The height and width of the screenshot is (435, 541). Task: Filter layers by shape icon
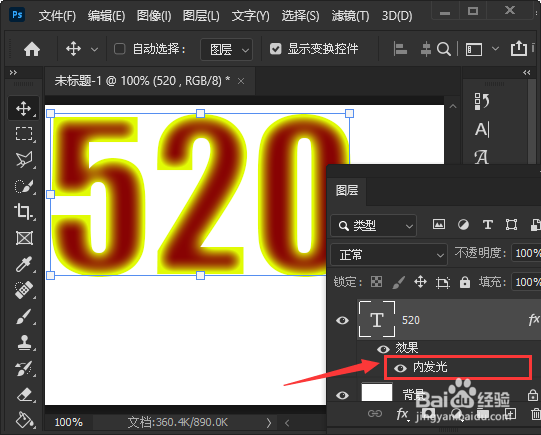511,225
